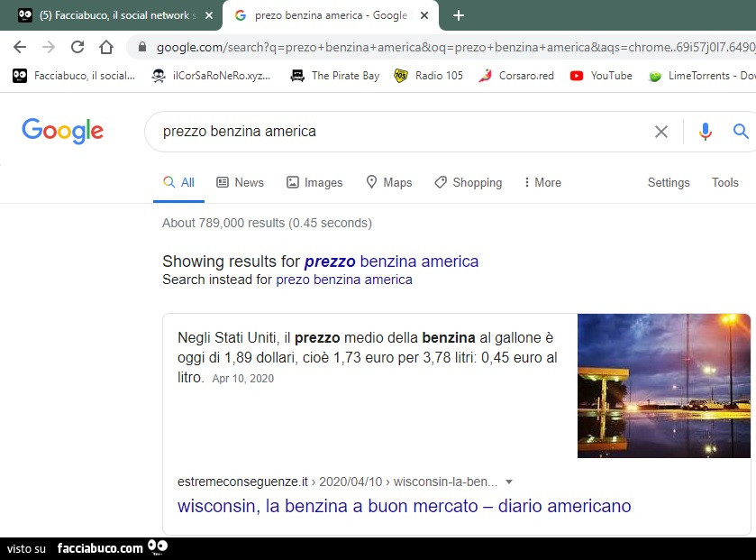The width and height of the screenshot is (756, 560).
Task: Open Google search Settings
Action: (668, 182)
